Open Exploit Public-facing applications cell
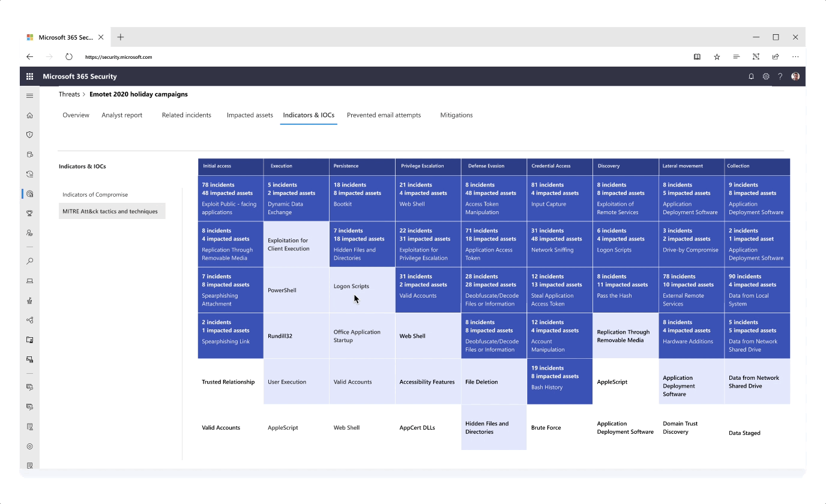The image size is (826, 504). (x=231, y=199)
